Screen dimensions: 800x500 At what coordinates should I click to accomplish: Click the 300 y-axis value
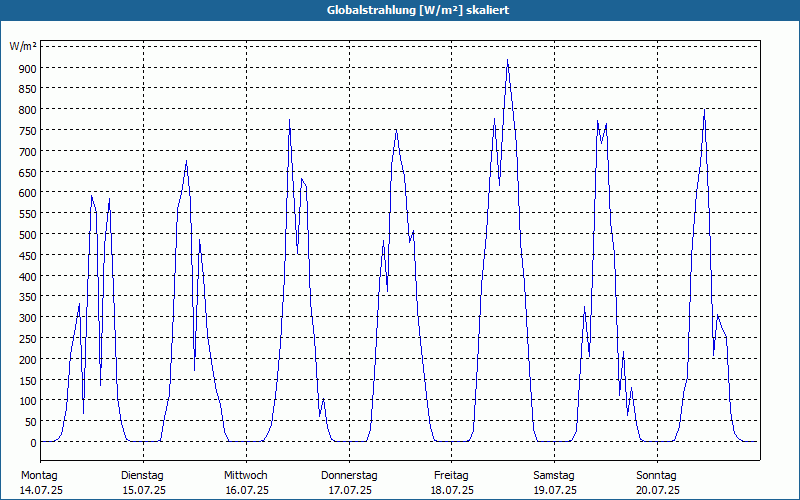pos(28,318)
